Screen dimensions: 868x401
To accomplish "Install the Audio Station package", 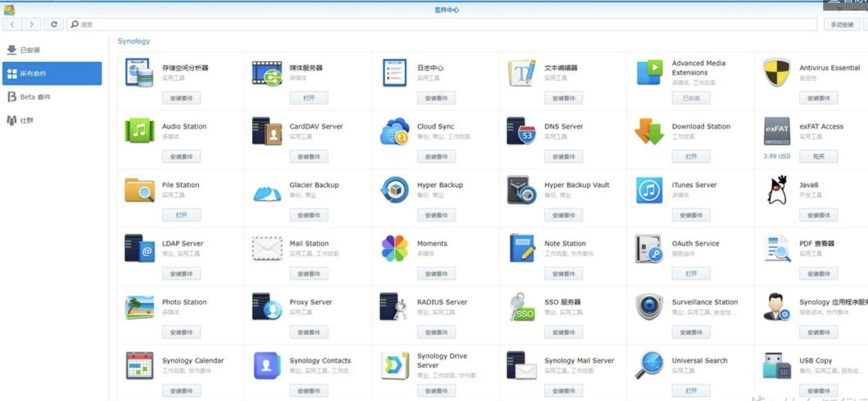I will tap(181, 157).
